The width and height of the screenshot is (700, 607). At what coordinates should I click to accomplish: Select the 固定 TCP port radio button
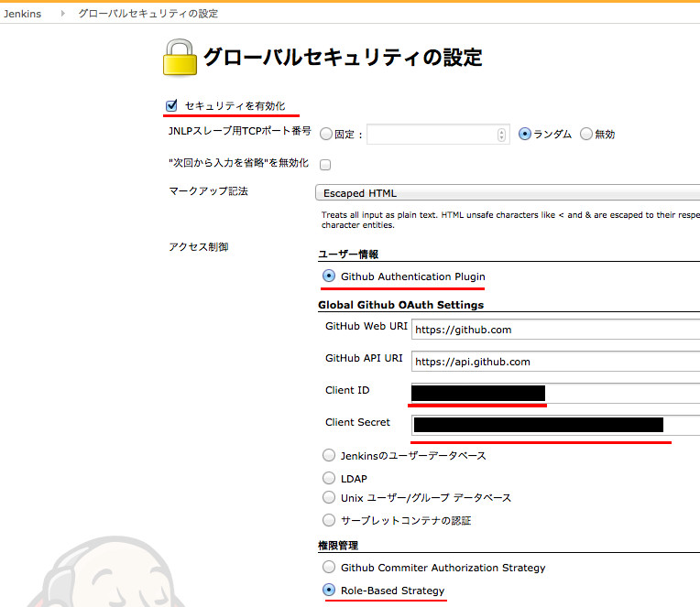326,134
